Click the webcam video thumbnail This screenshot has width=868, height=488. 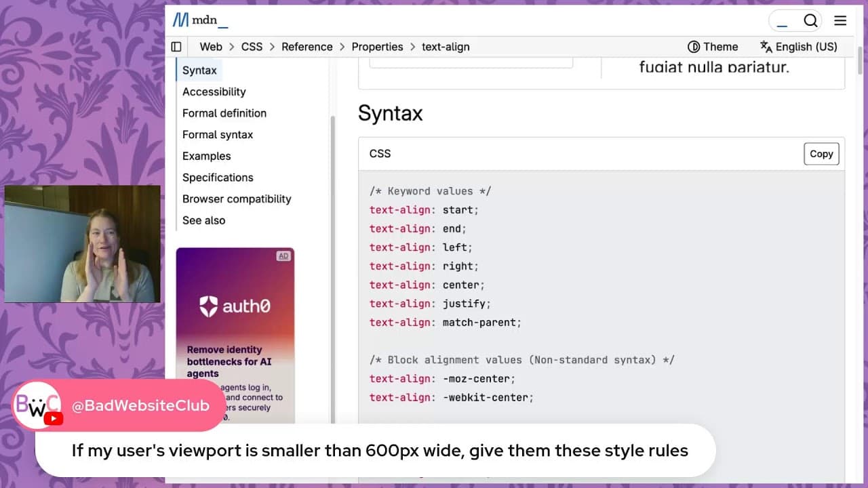pos(82,244)
